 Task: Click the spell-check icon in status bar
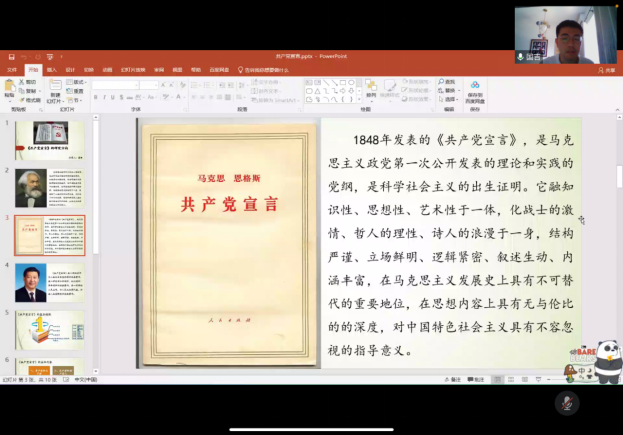tap(66, 380)
